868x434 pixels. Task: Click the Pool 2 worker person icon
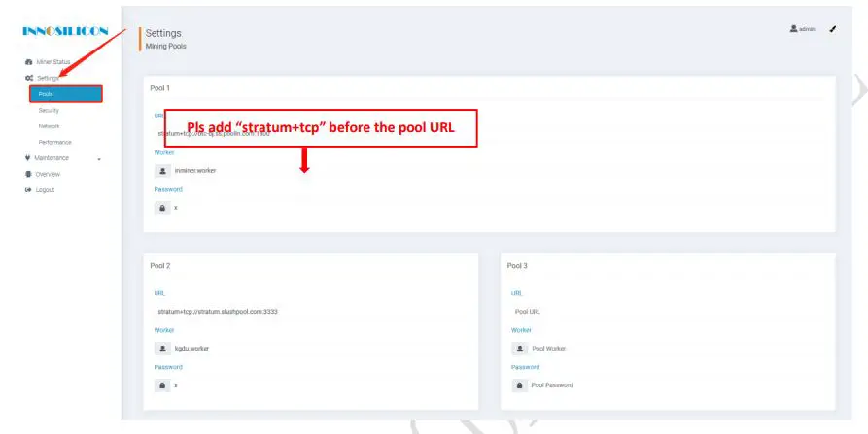[162, 349]
